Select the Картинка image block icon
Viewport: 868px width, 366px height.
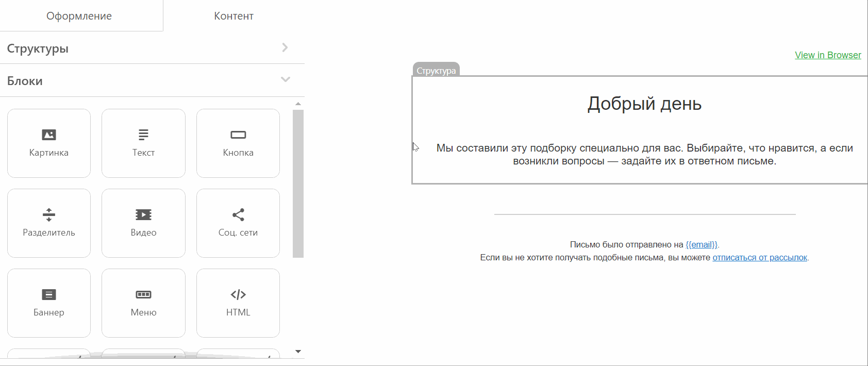pyautogui.click(x=49, y=135)
